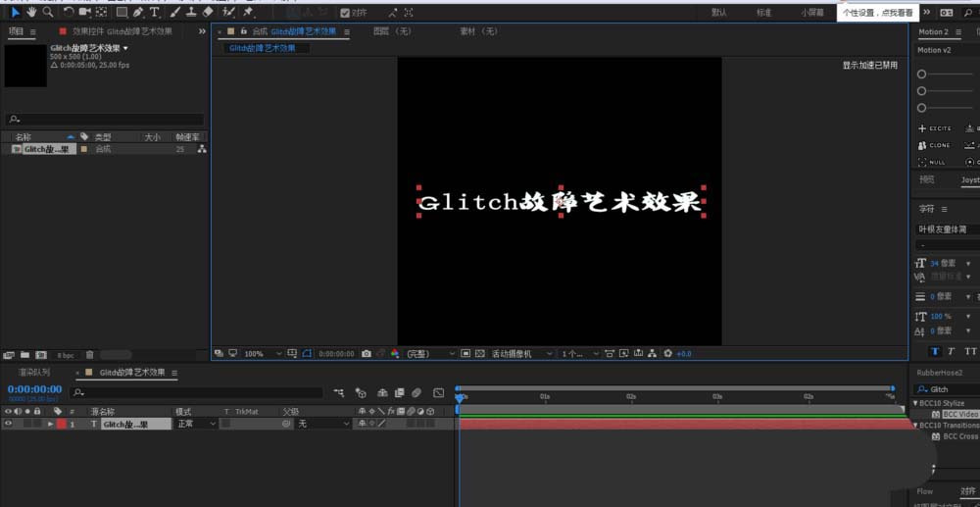Image resolution: width=980 pixels, height=507 pixels.
Task: Switch to the 渲染队列 tab
Action: click(x=34, y=373)
